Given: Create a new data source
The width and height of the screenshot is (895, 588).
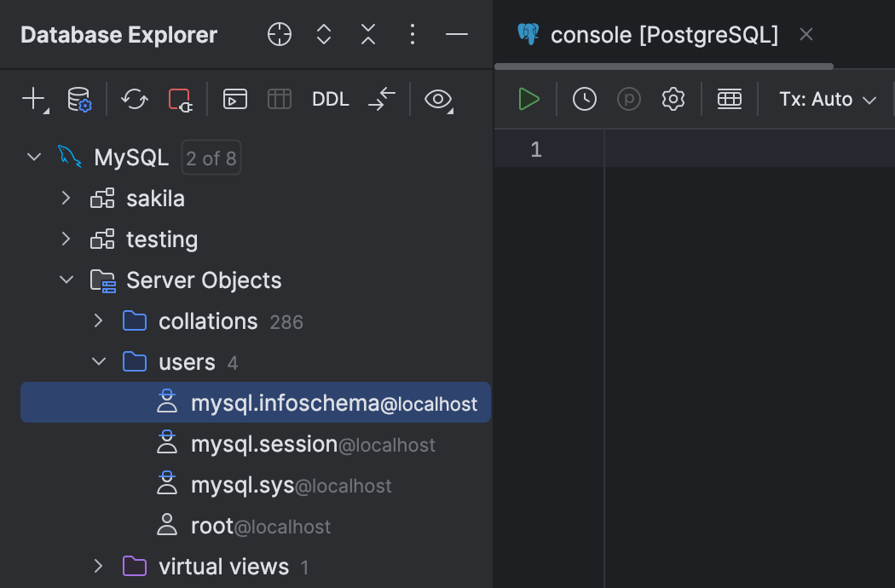Looking at the screenshot, I should click(x=31, y=99).
